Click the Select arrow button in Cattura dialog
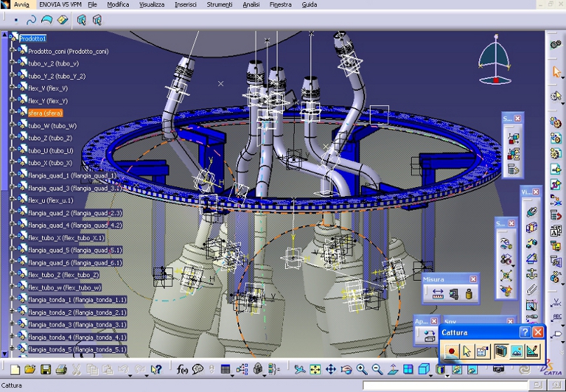566x392 pixels. click(467, 351)
